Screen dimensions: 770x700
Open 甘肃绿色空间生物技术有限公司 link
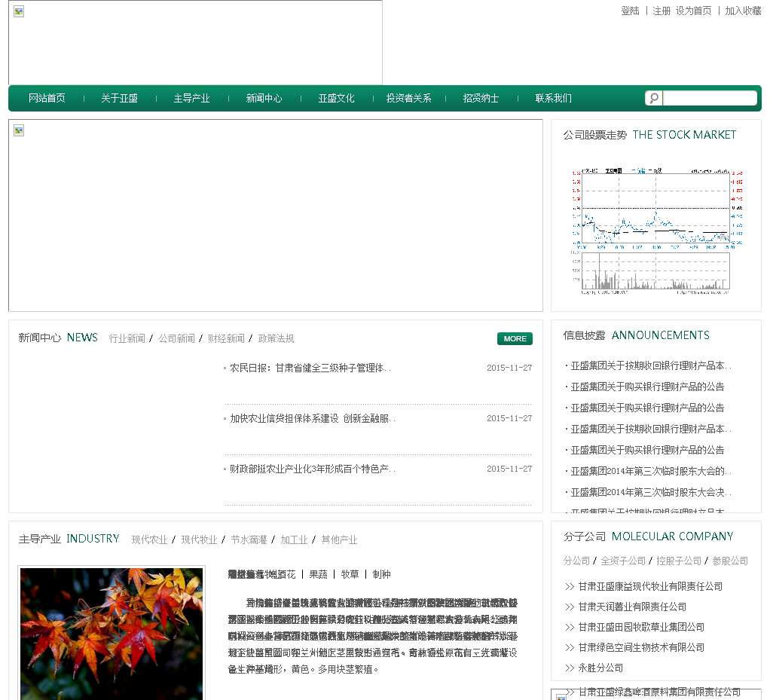pyautogui.click(x=641, y=648)
